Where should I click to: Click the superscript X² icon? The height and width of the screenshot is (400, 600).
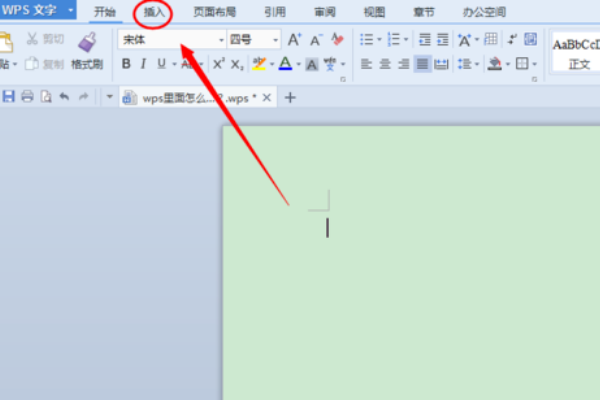click(x=218, y=64)
